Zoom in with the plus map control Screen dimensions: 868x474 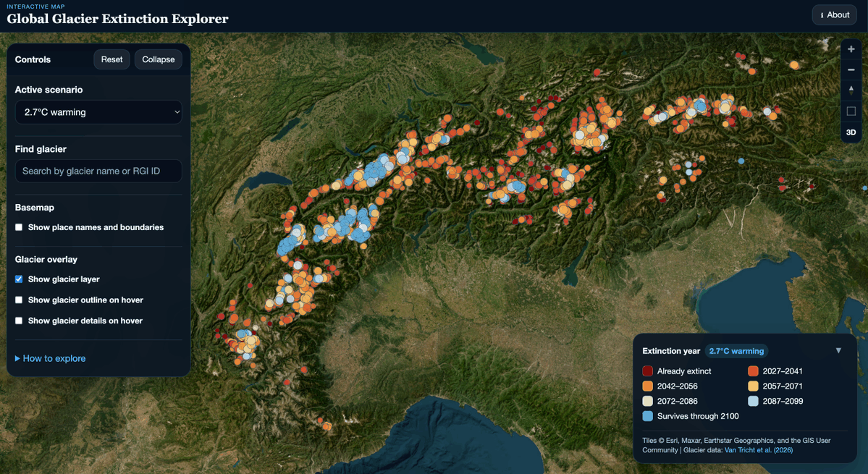851,49
